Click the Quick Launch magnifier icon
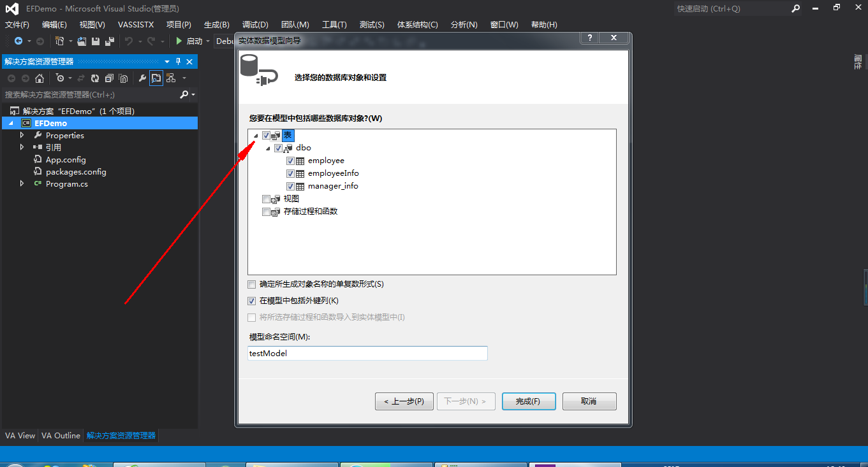Viewport: 868px width, 467px height. [795, 8]
